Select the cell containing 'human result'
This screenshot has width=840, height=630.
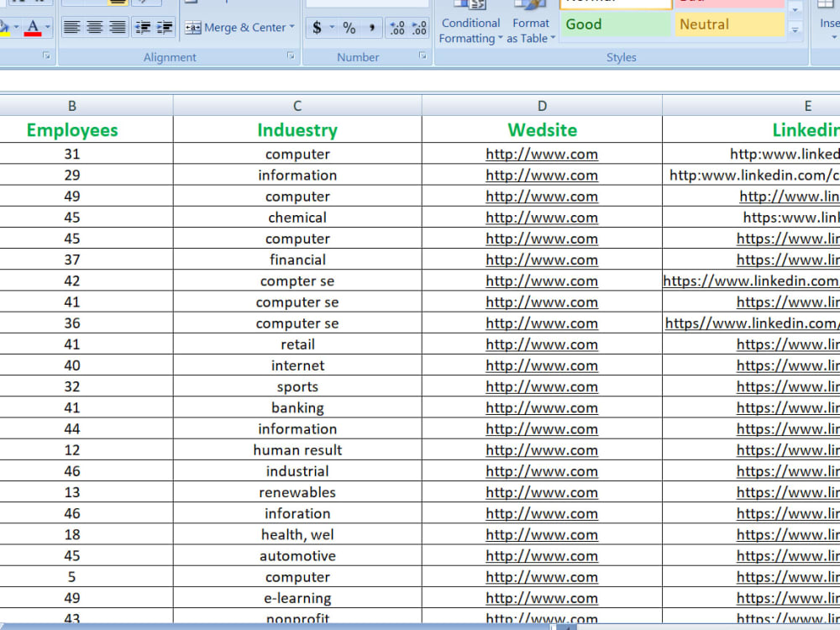pos(297,450)
